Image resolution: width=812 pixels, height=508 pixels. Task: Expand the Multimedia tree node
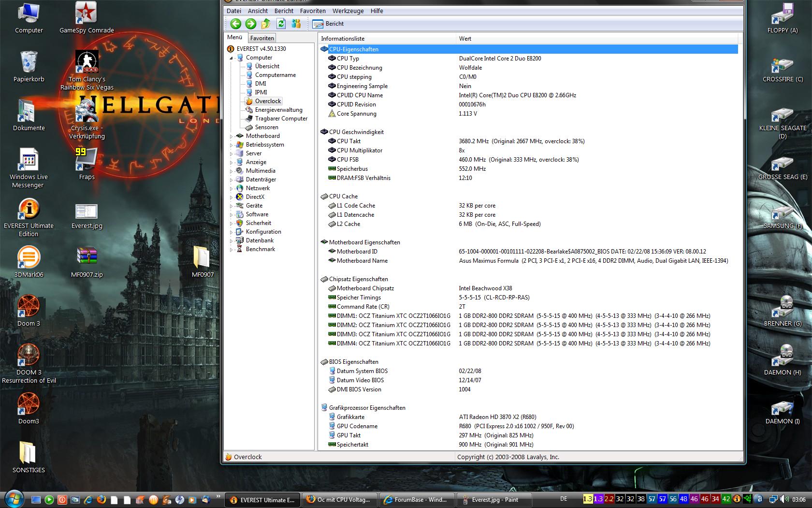click(x=231, y=171)
